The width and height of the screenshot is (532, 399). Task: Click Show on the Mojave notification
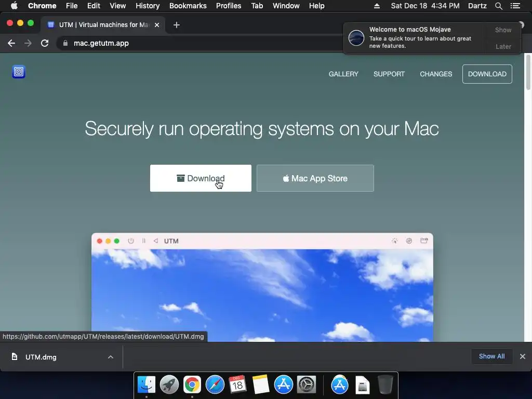point(503,30)
